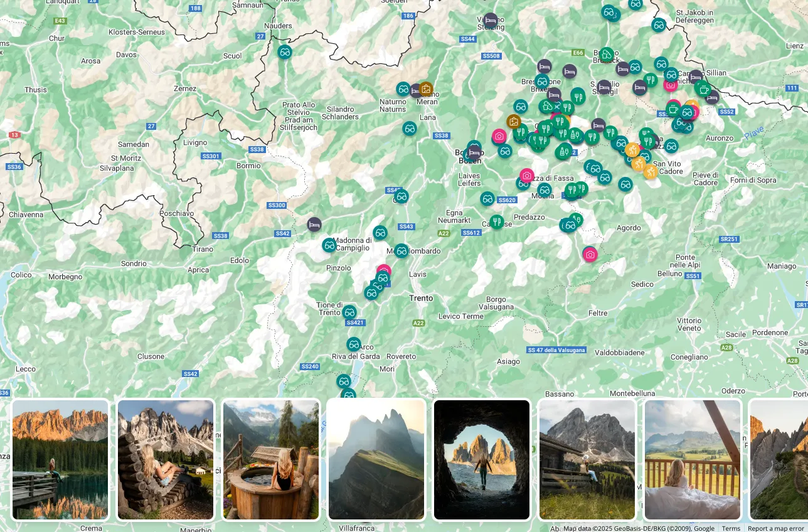The height and width of the screenshot is (532, 808).
Task: Click the Riva del Garda label
Action: click(356, 356)
